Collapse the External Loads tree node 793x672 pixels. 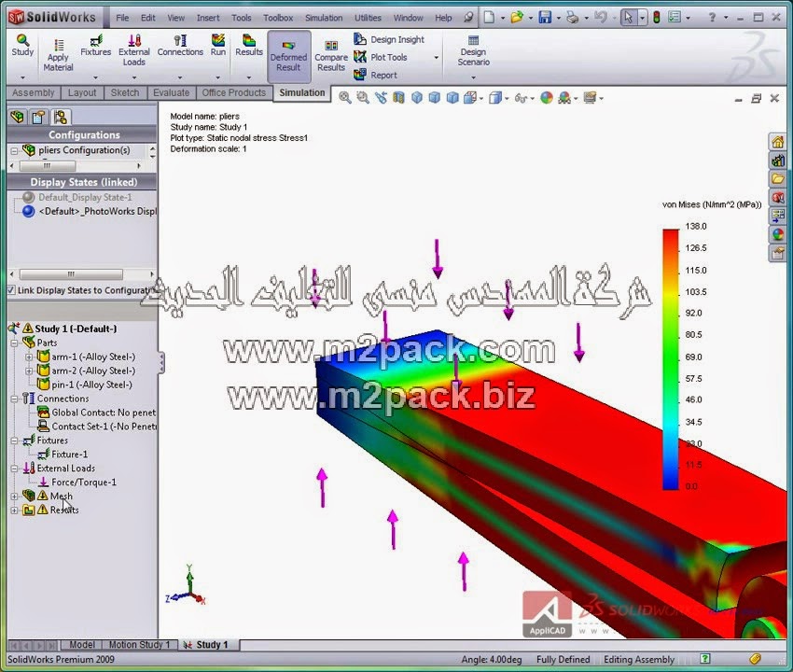[14, 469]
